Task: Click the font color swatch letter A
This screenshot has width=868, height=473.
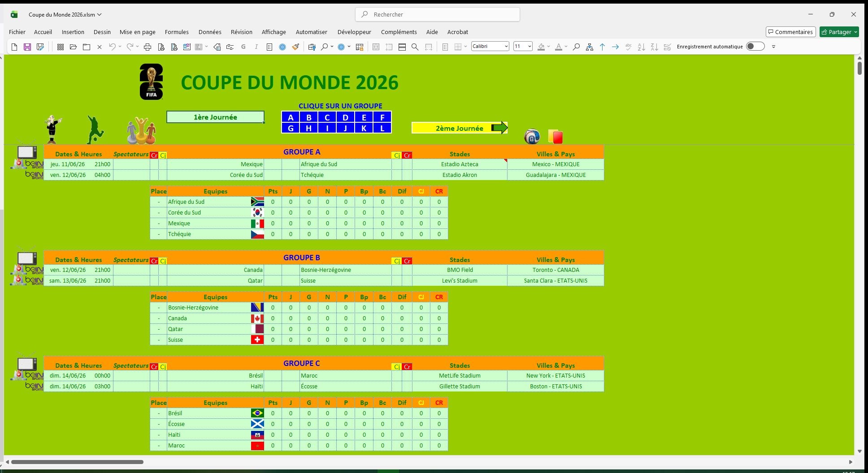Action: point(558,47)
